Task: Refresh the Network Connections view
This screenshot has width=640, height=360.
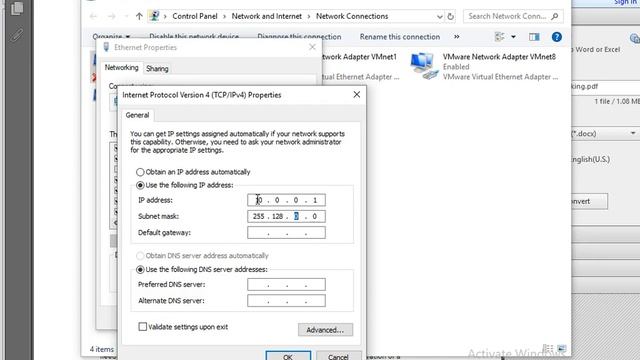Action: pos(451,17)
